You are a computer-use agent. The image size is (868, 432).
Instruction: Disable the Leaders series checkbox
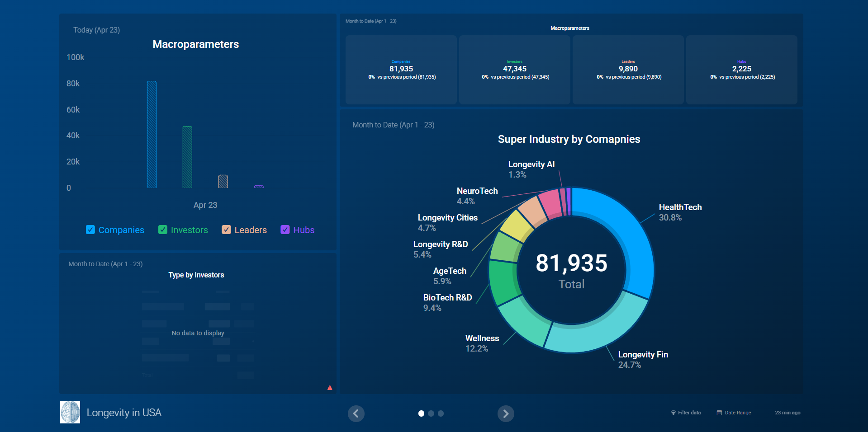(226, 230)
